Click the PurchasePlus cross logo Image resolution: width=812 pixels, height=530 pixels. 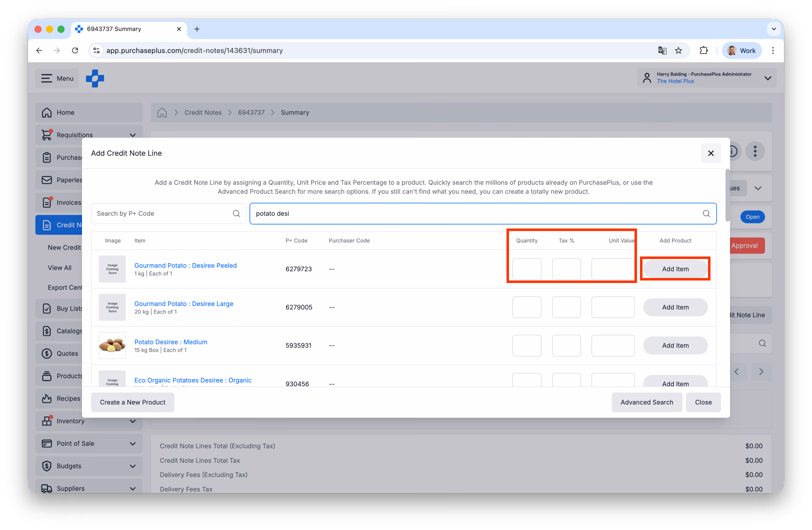pos(95,78)
